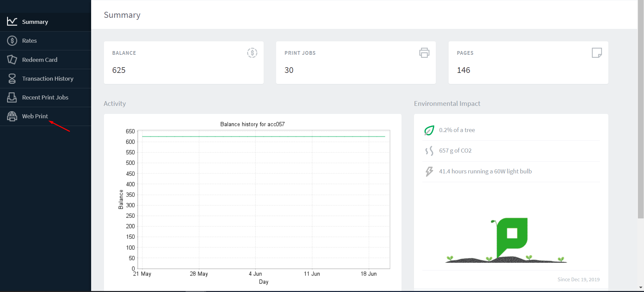
Task: Click the Recent Print Jobs tray icon
Action: [12, 97]
